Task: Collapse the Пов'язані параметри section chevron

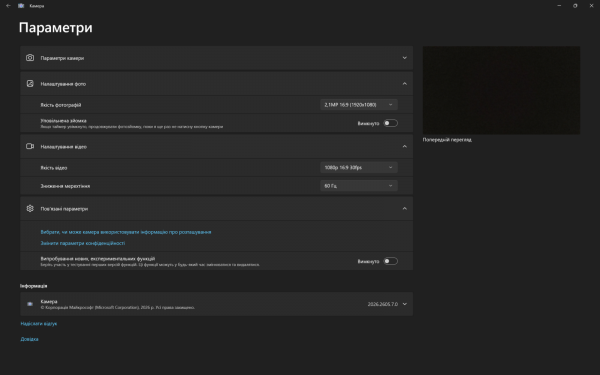Action: pyautogui.click(x=404, y=209)
